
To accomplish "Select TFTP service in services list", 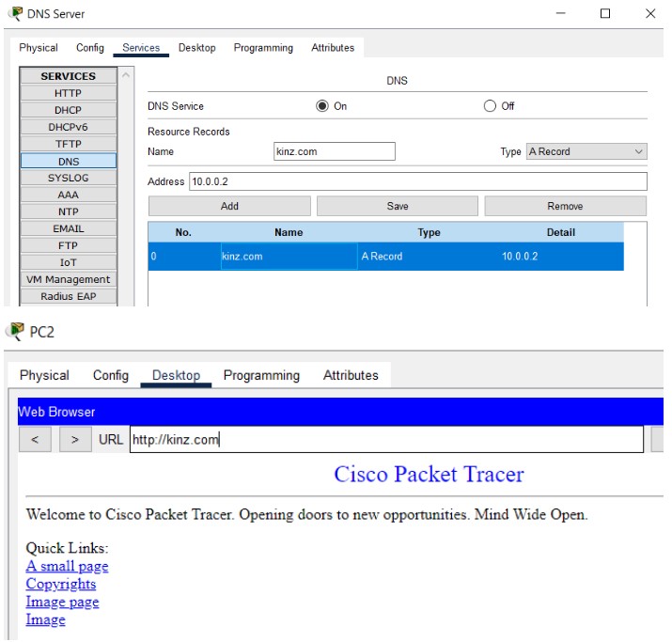I will point(69,144).
